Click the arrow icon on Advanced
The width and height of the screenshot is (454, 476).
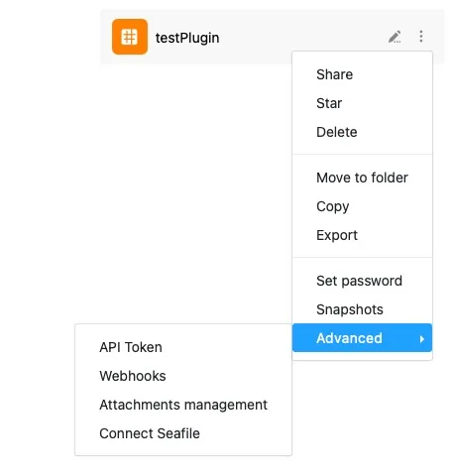(x=422, y=339)
